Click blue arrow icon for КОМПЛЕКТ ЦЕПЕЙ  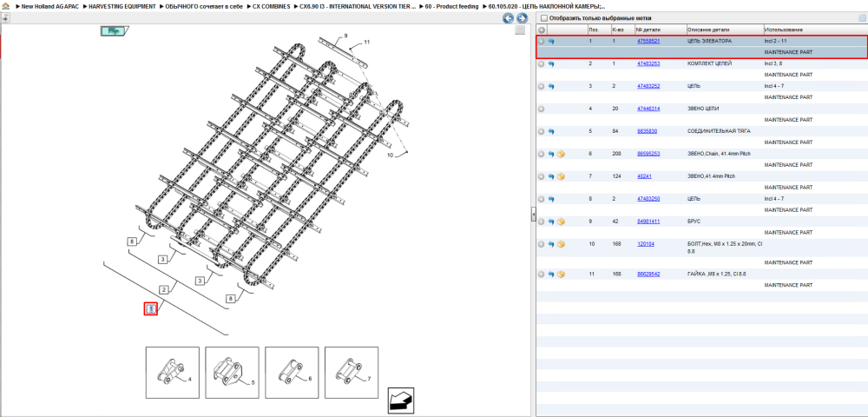[x=551, y=63]
